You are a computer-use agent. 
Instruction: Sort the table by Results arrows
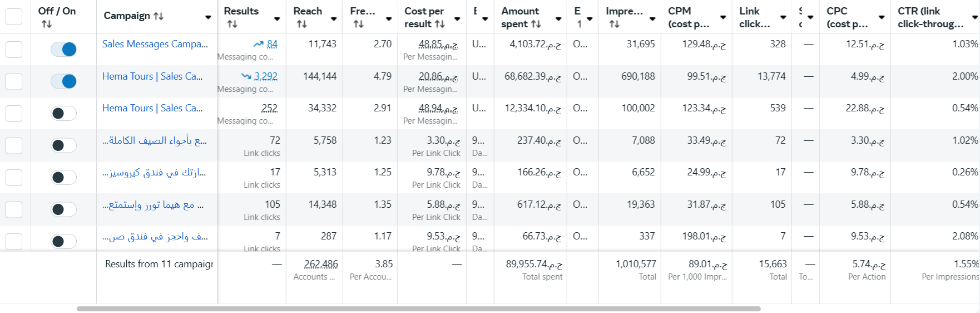pyautogui.click(x=232, y=24)
